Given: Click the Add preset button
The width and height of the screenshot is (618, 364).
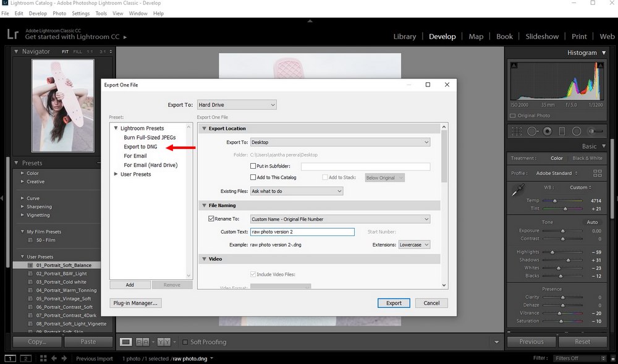Looking at the screenshot, I should point(130,285).
